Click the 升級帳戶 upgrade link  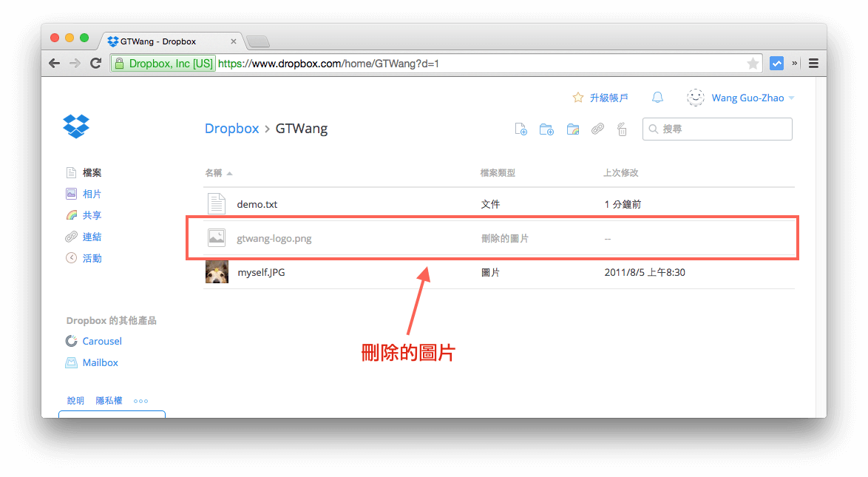click(608, 97)
